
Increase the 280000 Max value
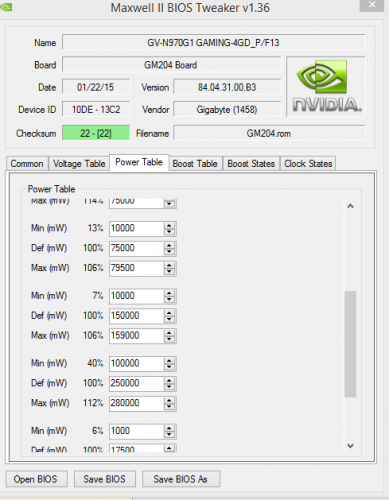[169, 401]
